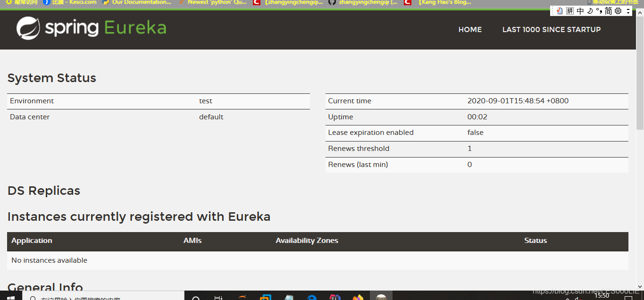The width and height of the screenshot is (644, 300).
Task: Toggle IME punctuation mode icon
Action: pos(599,11)
